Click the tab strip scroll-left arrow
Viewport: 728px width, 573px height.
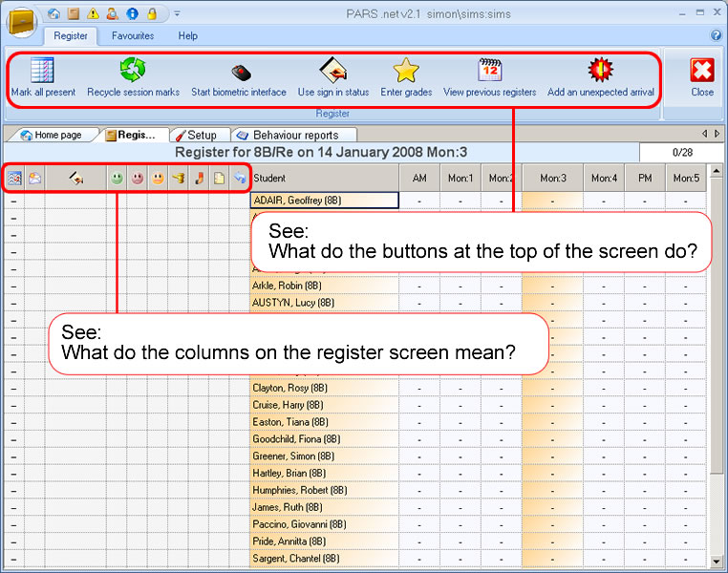tap(704, 134)
